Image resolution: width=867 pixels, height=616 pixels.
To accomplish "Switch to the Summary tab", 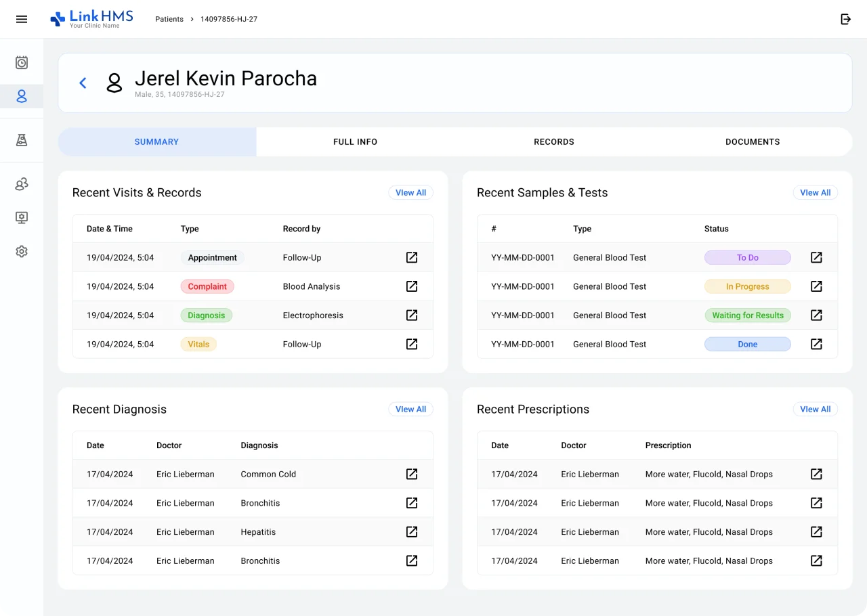I will (157, 141).
